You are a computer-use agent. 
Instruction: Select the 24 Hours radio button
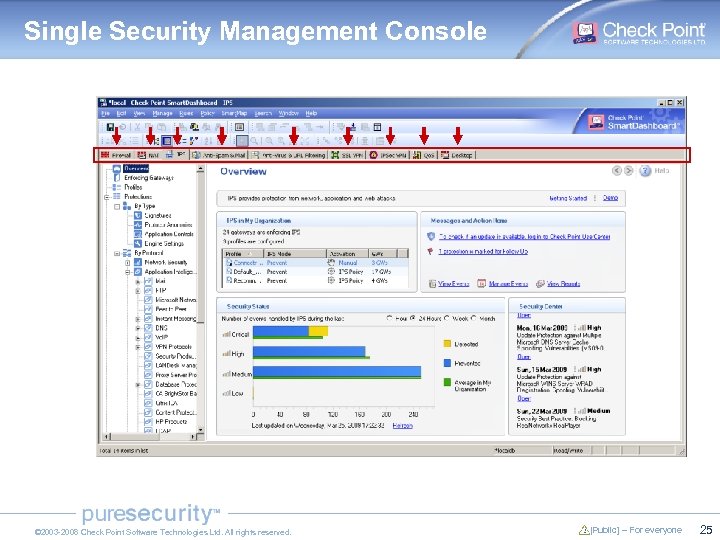click(413, 318)
